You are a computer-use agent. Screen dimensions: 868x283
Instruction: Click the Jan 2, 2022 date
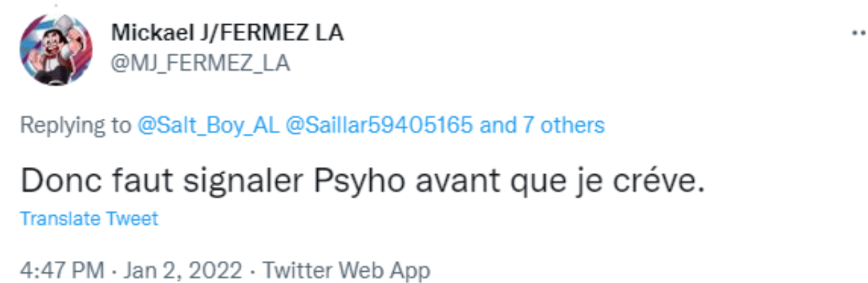click(181, 270)
